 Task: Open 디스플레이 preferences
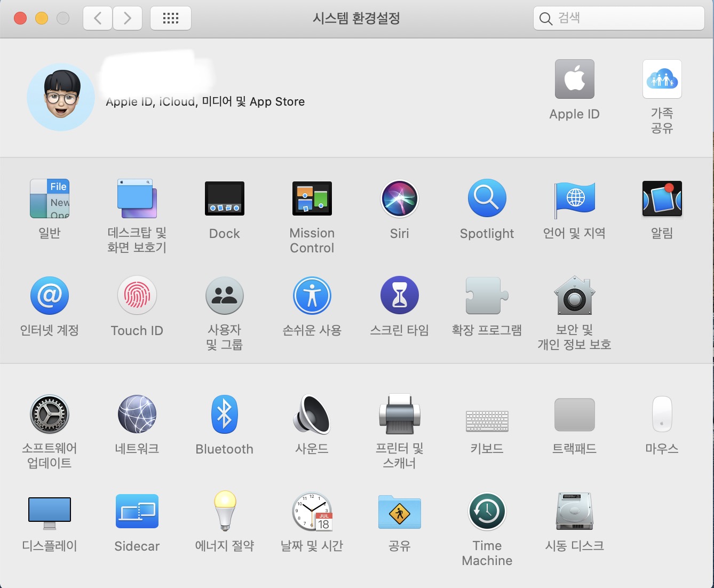(50, 512)
